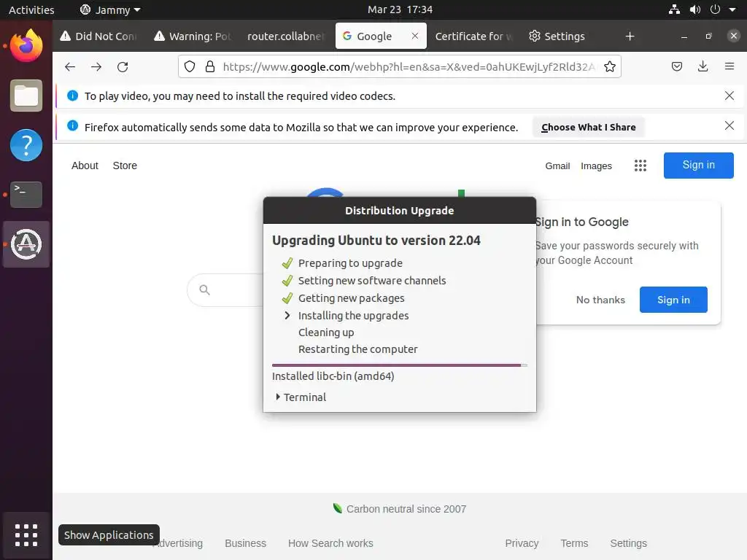Viewport: 747px width, 560px height.
Task: Switch to the router.collabnet tab
Action: pos(286,36)
